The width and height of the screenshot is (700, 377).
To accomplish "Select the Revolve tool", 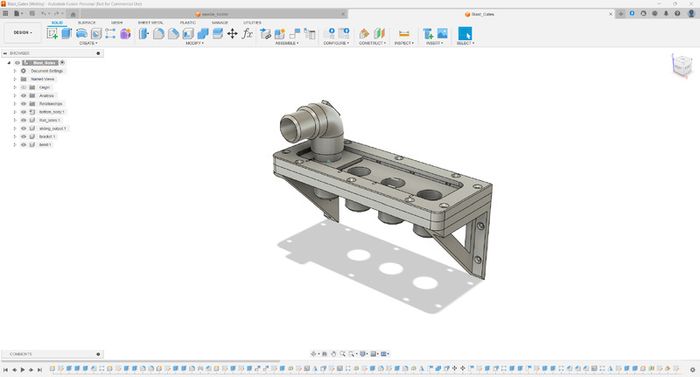I will (81, 33).
